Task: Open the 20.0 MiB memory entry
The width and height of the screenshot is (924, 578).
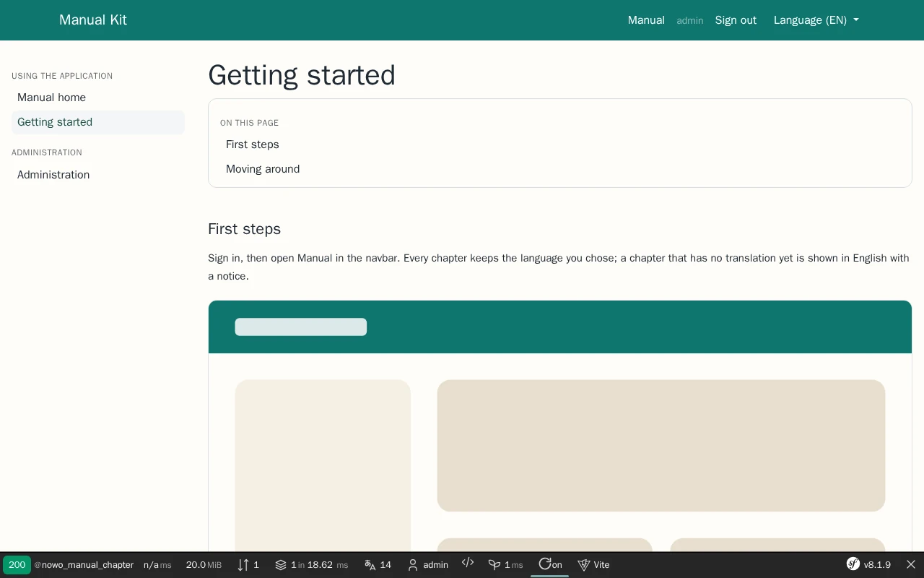Action: pos(204,565)
